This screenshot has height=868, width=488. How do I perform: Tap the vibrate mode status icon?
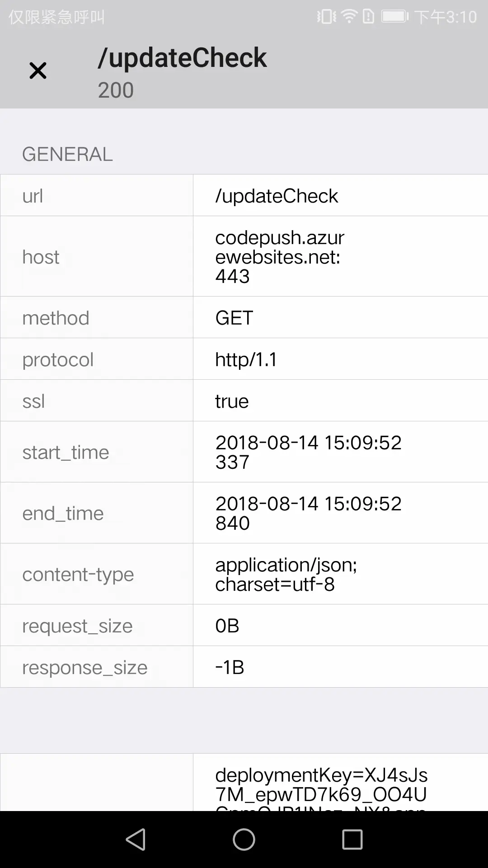(326, 17)
